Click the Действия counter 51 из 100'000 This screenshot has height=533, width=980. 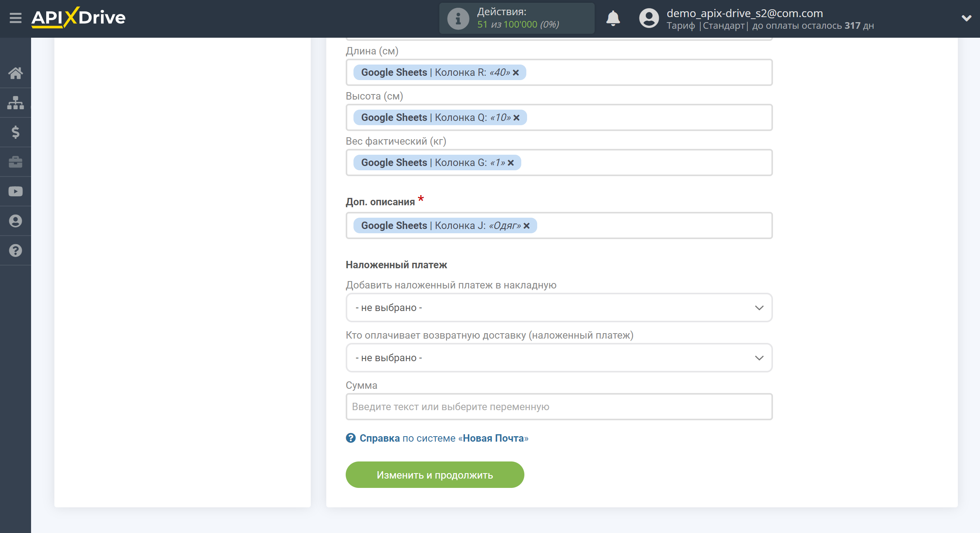[x=518, y=24]
